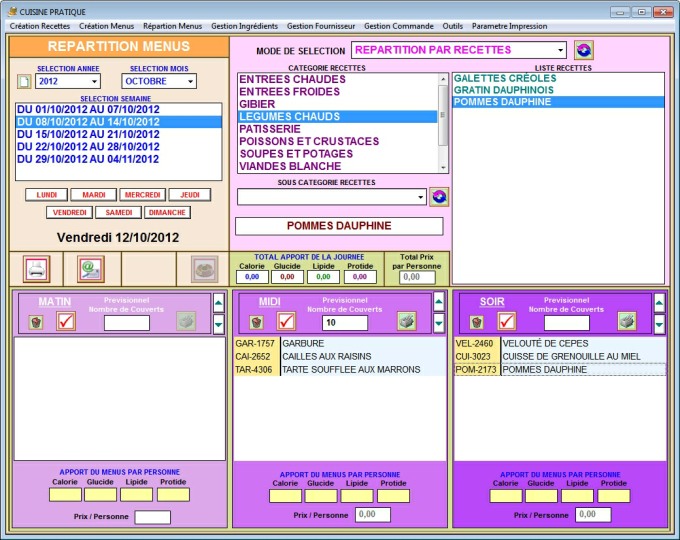Click the Categorie Recettes list scrollbar
The height and width of the screenshot is (540, 680).
[x=443, y=122]
